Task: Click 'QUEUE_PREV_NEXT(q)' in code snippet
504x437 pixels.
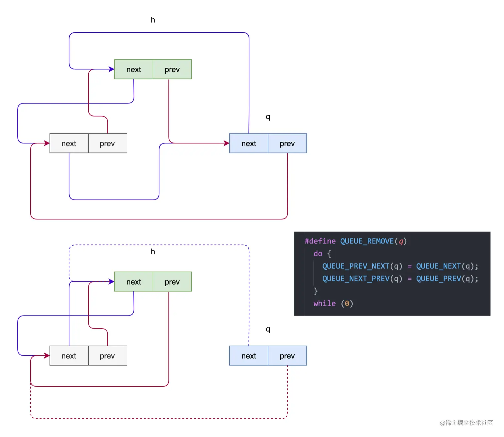Action: point(362,266)
